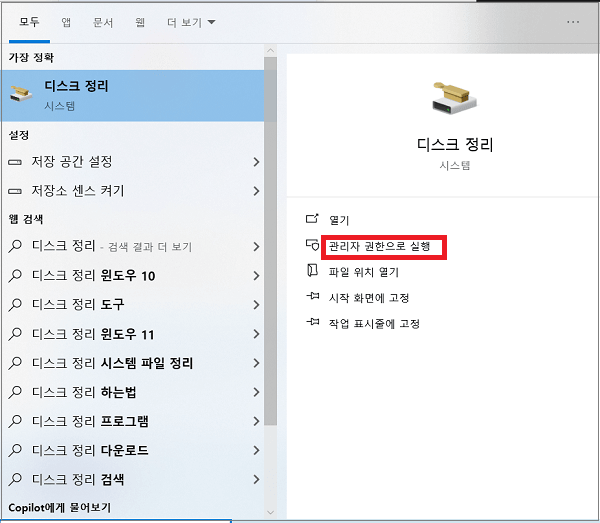This screenshot has height=523, width=600.
Task: Click the shield icon for run as administrator
Action: [x=312, y=244]
